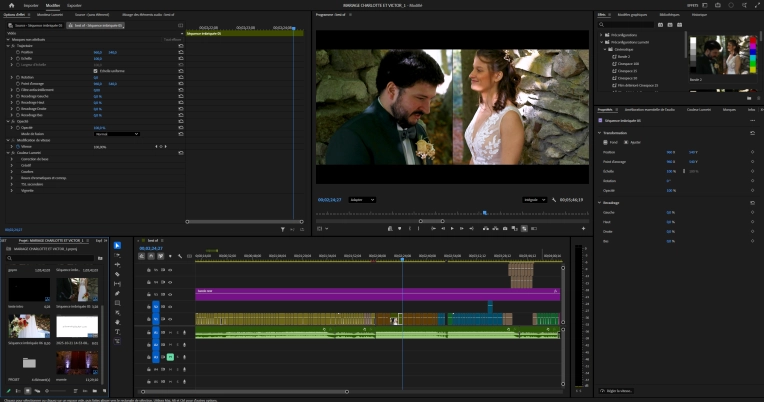Play the sequence in Program monitor
This screenshot has width=764, height=402.
[452, 229]
